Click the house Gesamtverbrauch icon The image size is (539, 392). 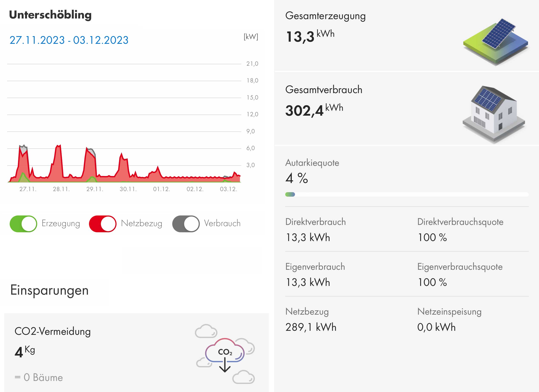494,114
